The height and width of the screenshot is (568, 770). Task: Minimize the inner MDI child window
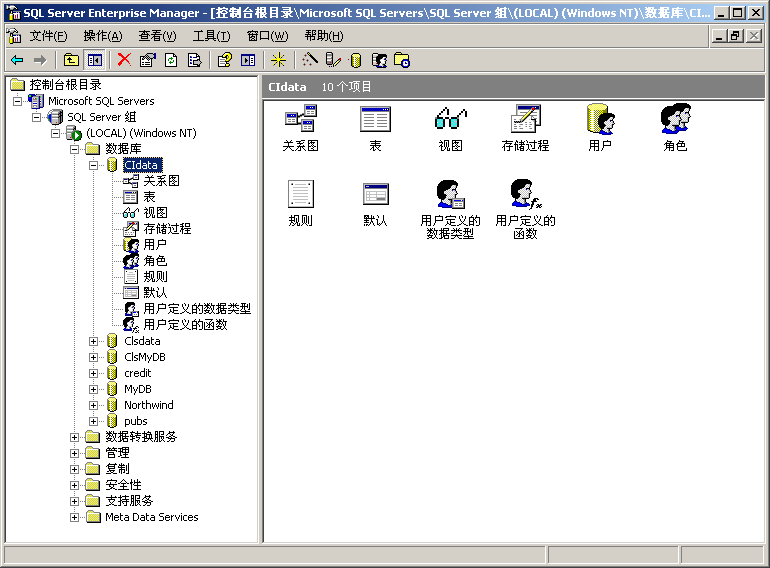(x=719, y=36)
